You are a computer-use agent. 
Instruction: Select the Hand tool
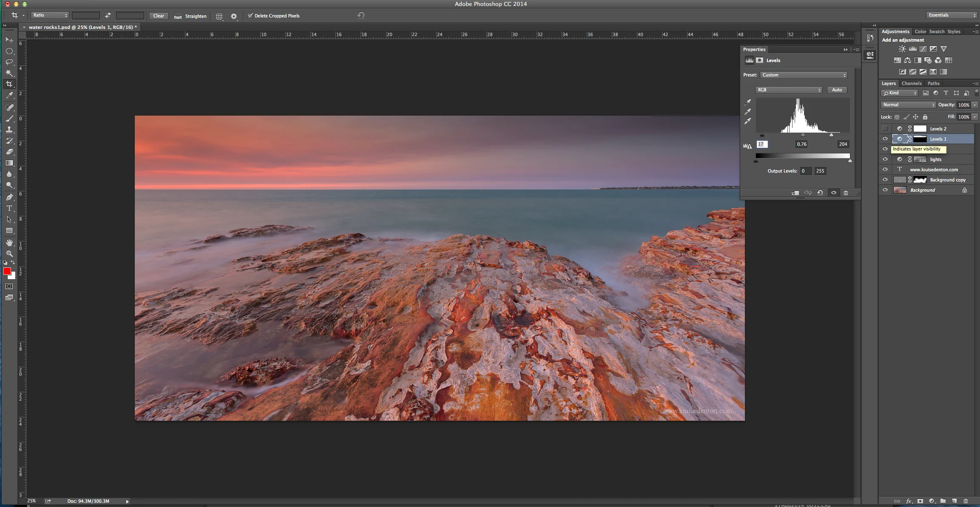tap(9, 242)
